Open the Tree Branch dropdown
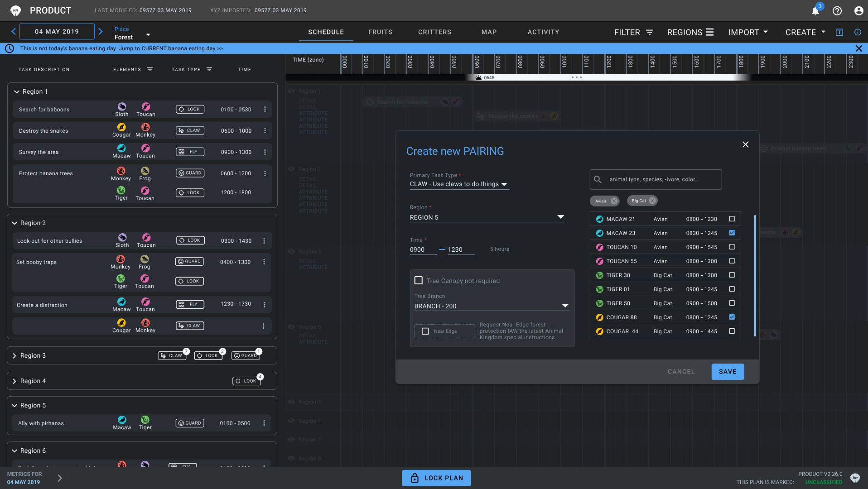This screenshot has width=868, height=489. click(492, 306)
